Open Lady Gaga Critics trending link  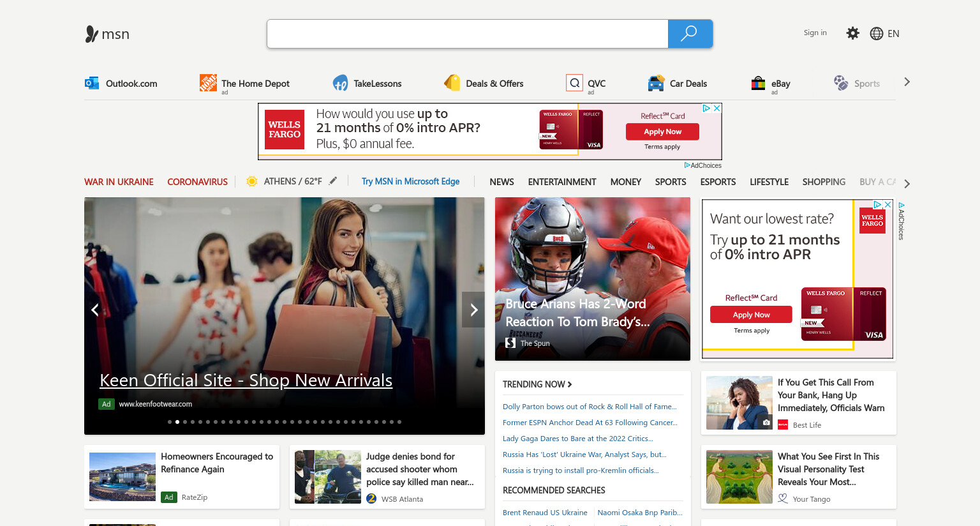pyautogui.click(x=578, y=439)
